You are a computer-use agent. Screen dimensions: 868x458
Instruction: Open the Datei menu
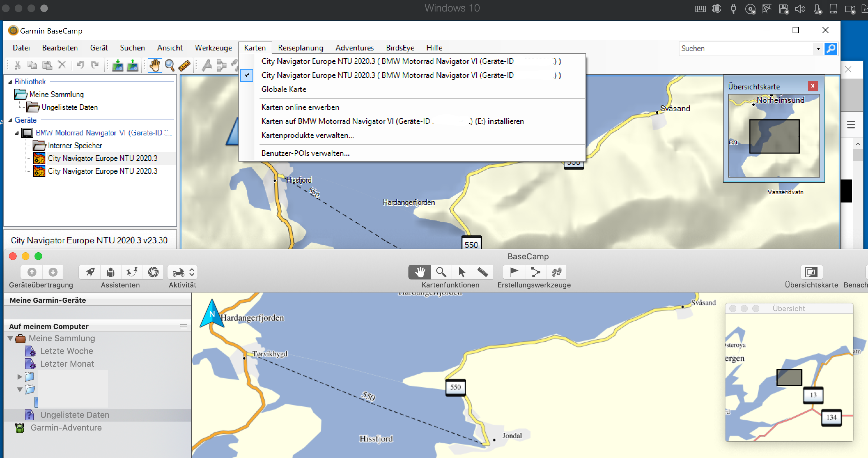(x=21, y=48)
